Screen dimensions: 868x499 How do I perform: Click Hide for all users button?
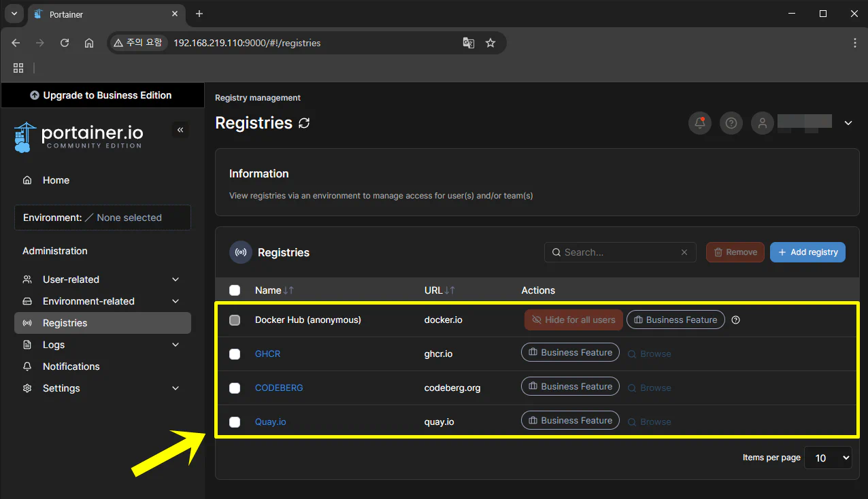click(x=573, y=320)
